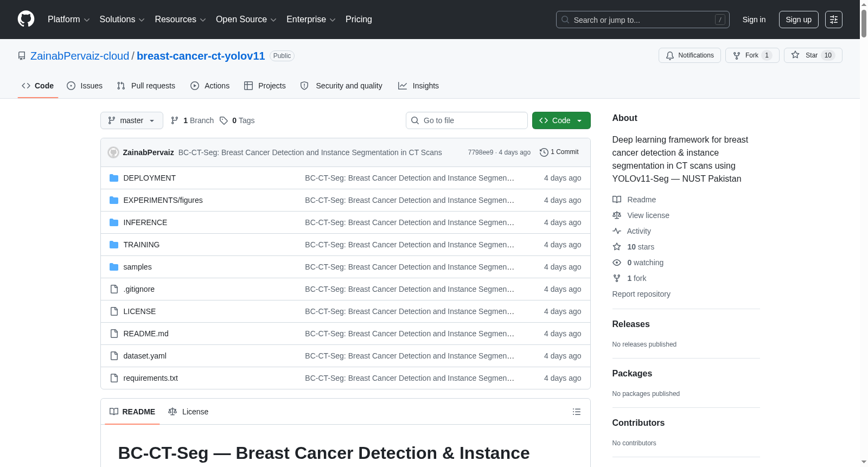The width and height of the screenshot is (868, 467).
Task: Select the EXPERIMENTS/figures folder icon
Action: click(114, 200)
